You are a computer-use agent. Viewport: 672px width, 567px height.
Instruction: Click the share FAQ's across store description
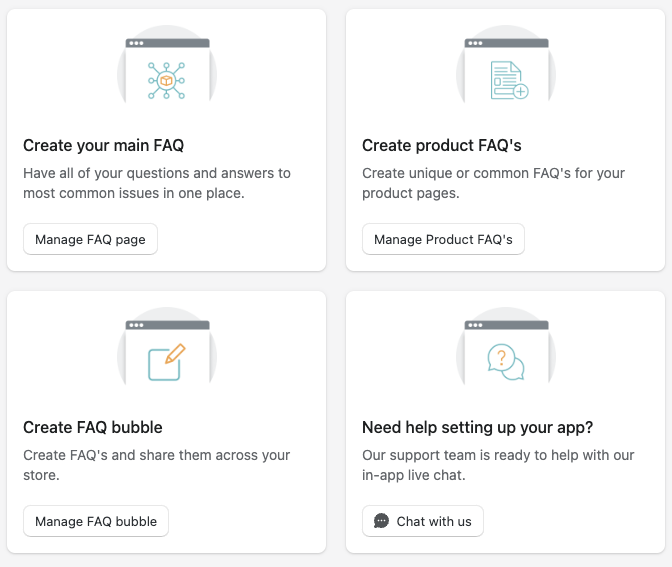tap(156, 465)
